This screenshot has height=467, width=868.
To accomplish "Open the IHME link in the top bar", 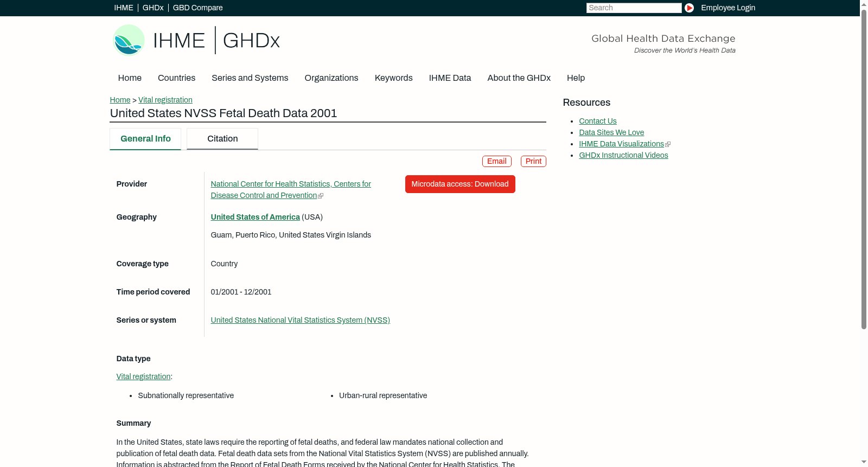I will [124, 8].
